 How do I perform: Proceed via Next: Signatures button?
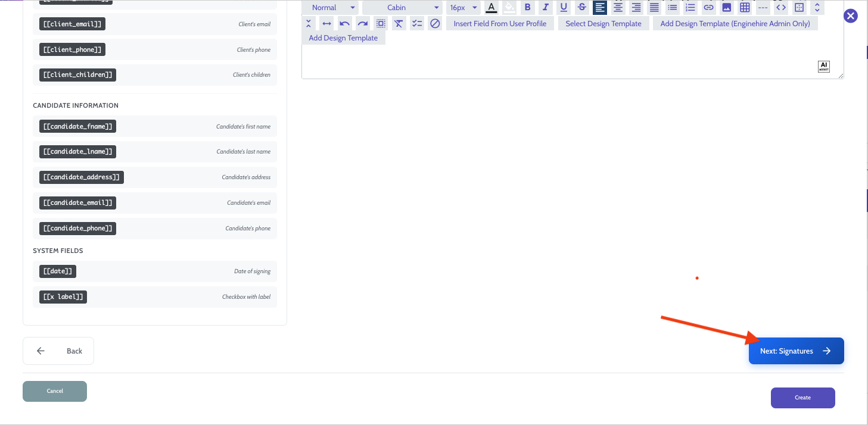pos(796,351)
